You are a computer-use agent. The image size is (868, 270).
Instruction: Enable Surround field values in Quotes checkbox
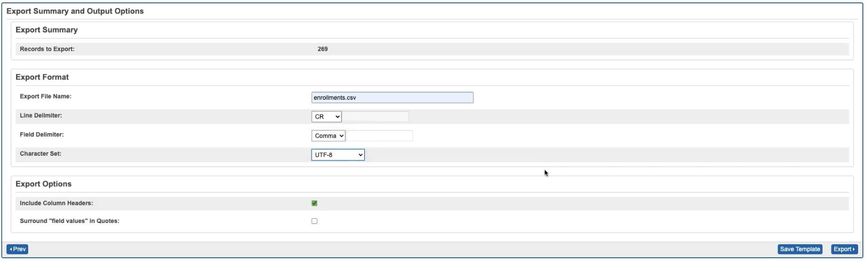point(314,221)
